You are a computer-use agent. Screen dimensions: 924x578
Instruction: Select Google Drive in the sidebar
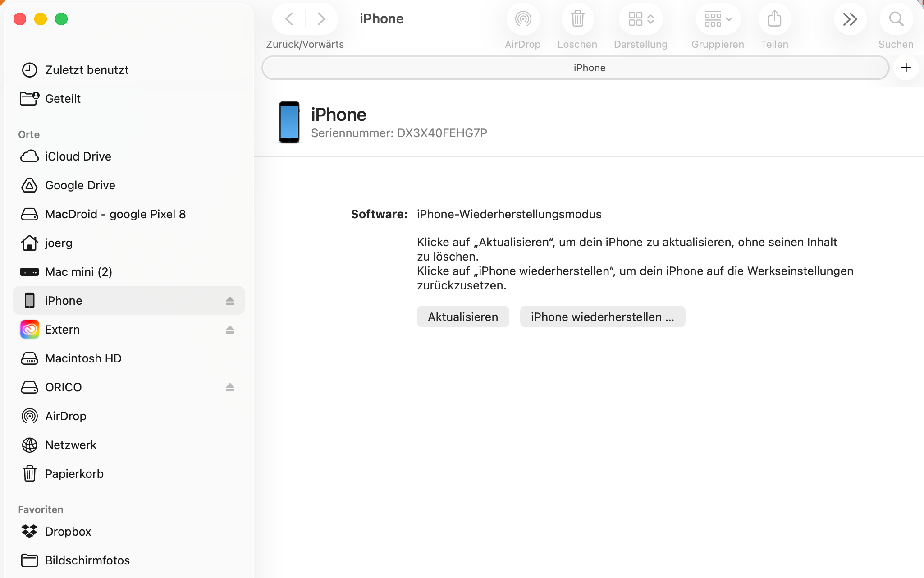point(79,185)
